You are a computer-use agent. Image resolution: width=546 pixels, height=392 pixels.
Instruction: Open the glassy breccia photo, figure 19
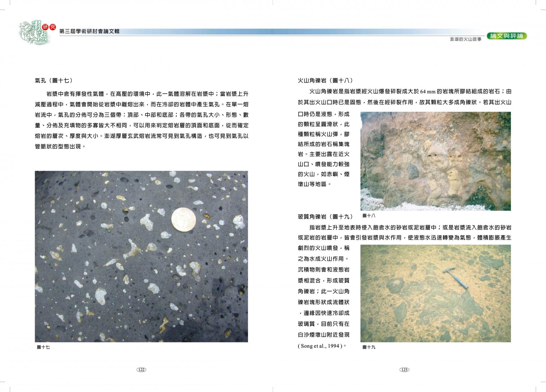[x=435, y=293]
